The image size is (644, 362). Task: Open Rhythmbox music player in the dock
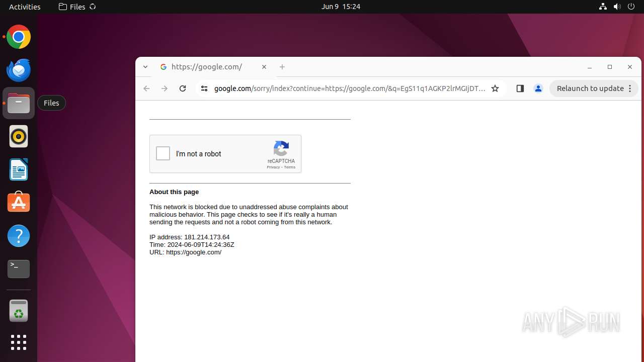pos(19,136)
